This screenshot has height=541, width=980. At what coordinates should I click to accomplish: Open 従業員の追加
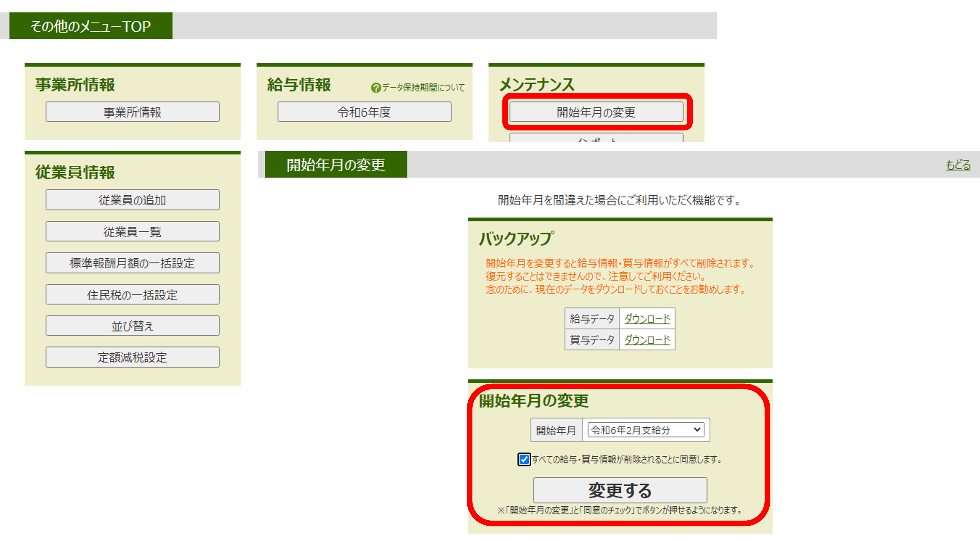coord(132,200)
